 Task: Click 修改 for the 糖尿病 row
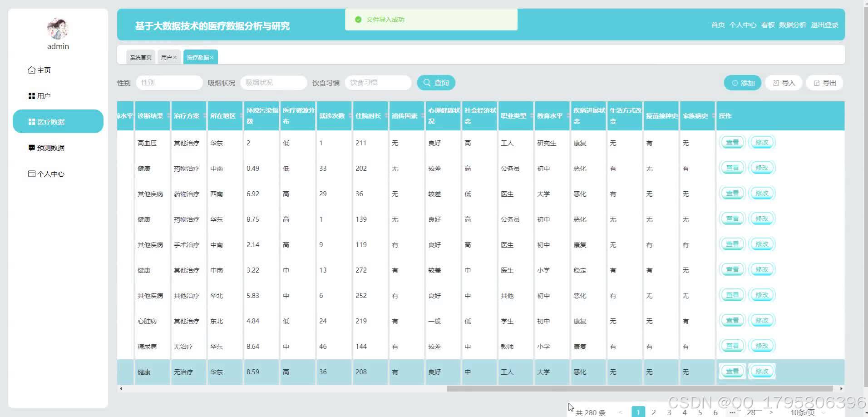762,346
